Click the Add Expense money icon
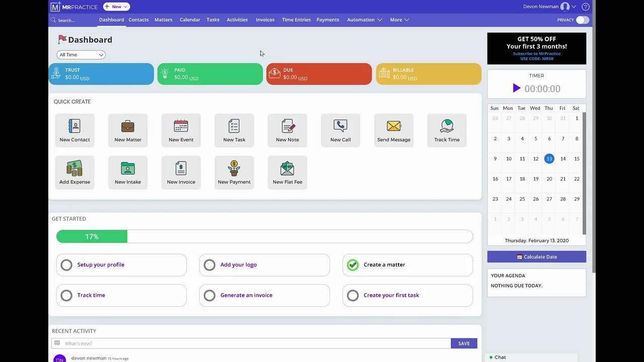The height and width of the screenshot is (362, 644). pyautogui.click(x=74, y=168)
